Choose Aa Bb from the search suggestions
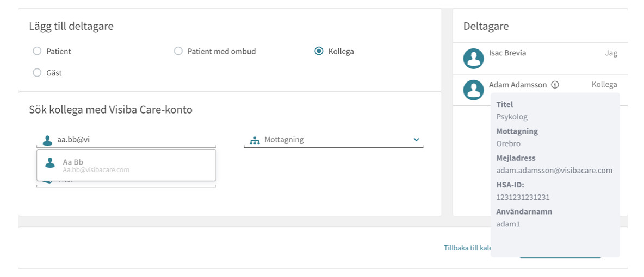The height and width of the screenshot is (277, 644). 126,165
